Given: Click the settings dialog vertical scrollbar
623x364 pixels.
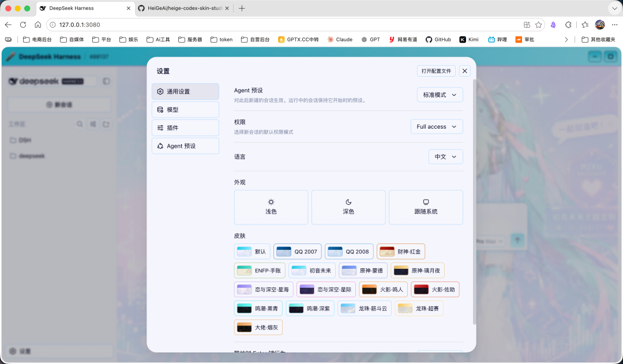Looking at the screenshot, I should point(474,202).
